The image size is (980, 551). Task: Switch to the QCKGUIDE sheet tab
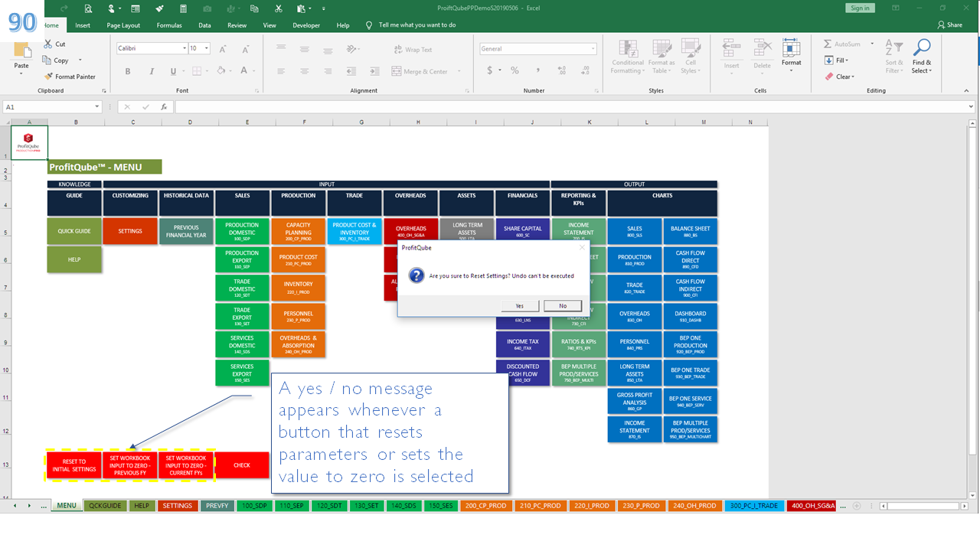pos(105,506)
